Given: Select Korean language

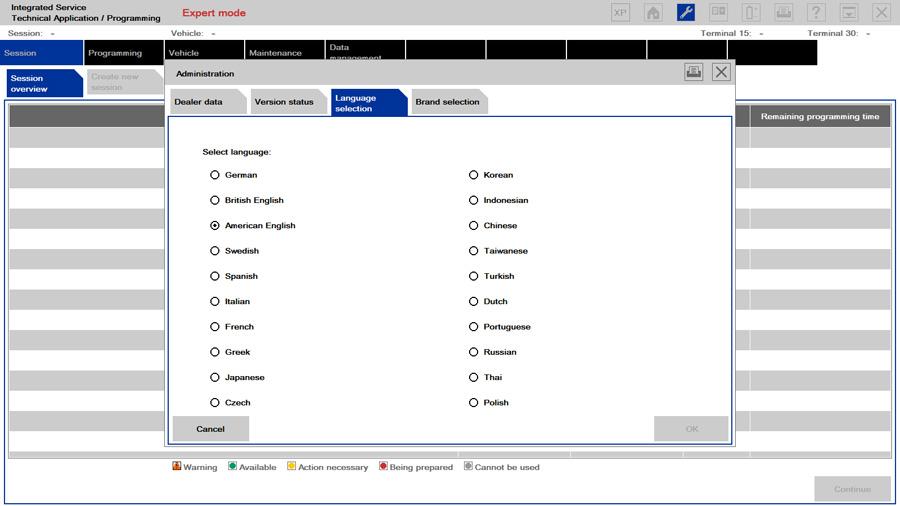Looking at the screenshot, I should click(x=474, y=175).
